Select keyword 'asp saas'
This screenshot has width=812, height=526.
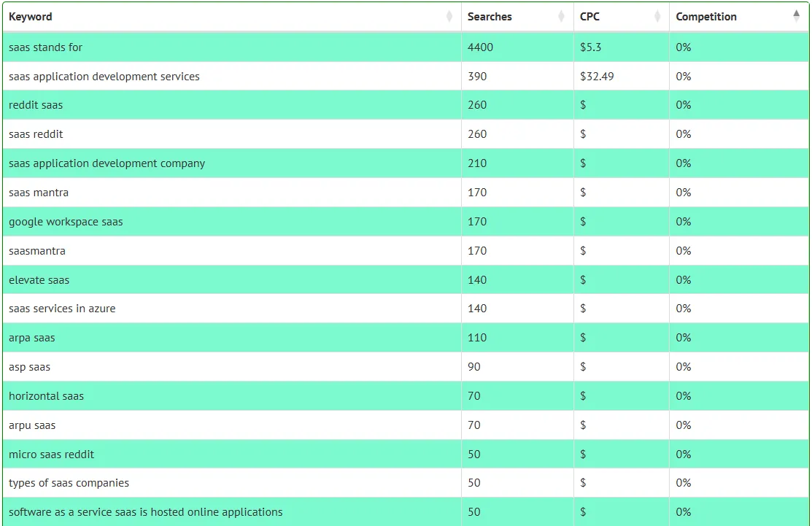coord(29,367)
